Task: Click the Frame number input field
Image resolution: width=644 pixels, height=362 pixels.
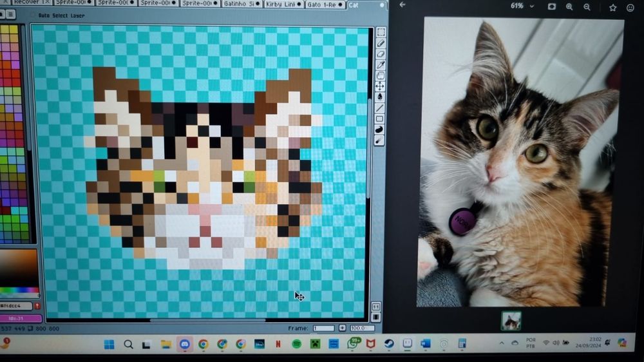Action: (324, 328)
